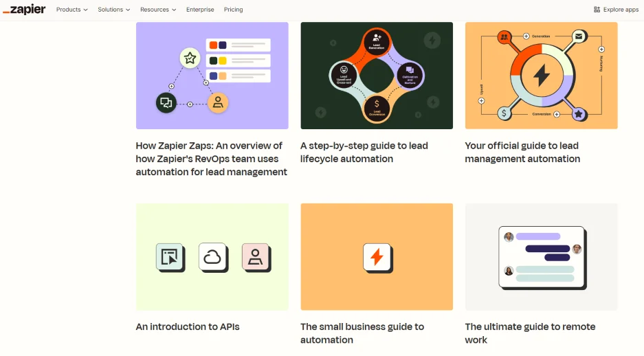Screen dimensions: 644x356
Task: Open 'The small business guide to automation' link
Action: tap(362, 333)
